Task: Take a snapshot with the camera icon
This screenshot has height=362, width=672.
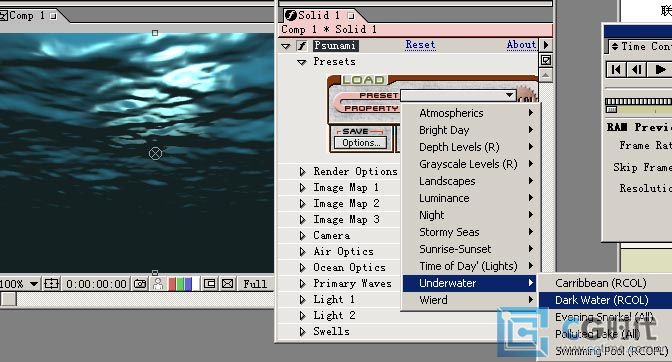Action: point(140,284)
